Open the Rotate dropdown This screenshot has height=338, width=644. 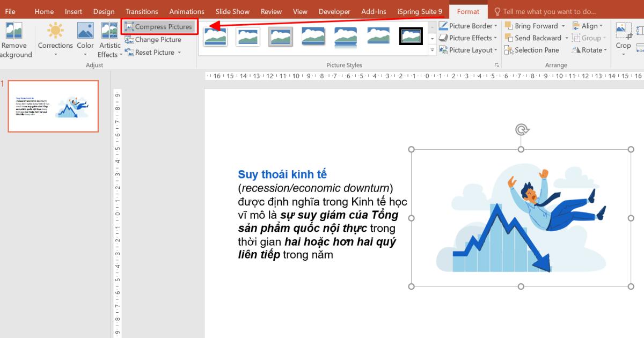[589, 50]
